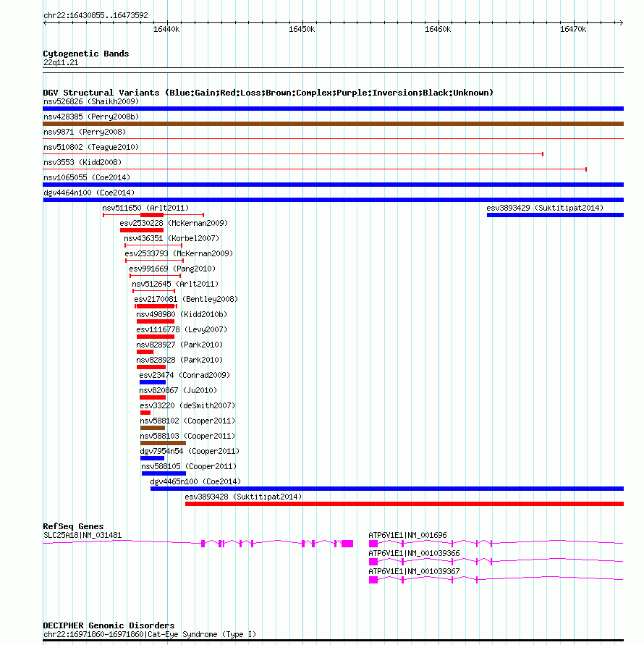Select the esv23474 (Conrad2009) blue gain bar
The width and height of the screenshot is (644, 645).
pyautogui.click(x=153, y=382)
